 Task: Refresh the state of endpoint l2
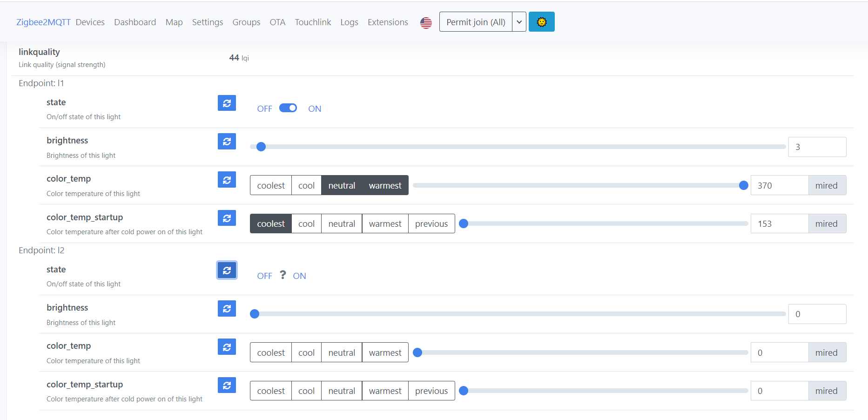227,270
